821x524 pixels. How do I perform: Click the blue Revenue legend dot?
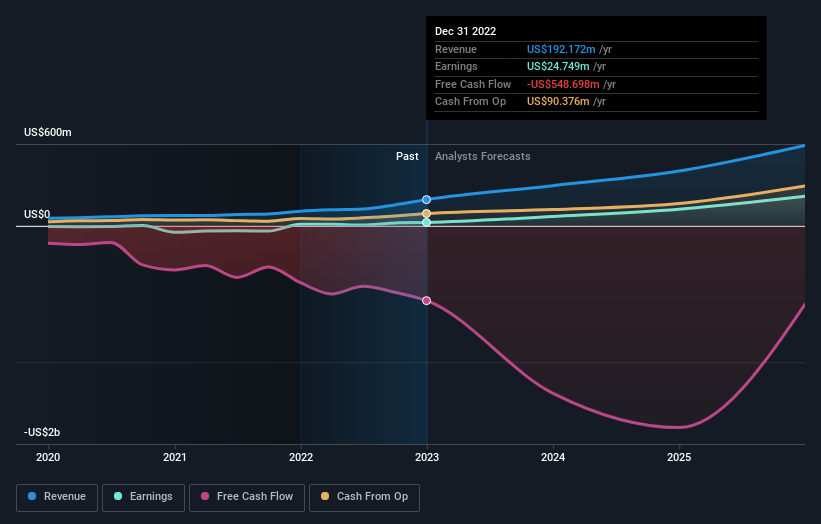pyautogui.click(x=32, y=496)
